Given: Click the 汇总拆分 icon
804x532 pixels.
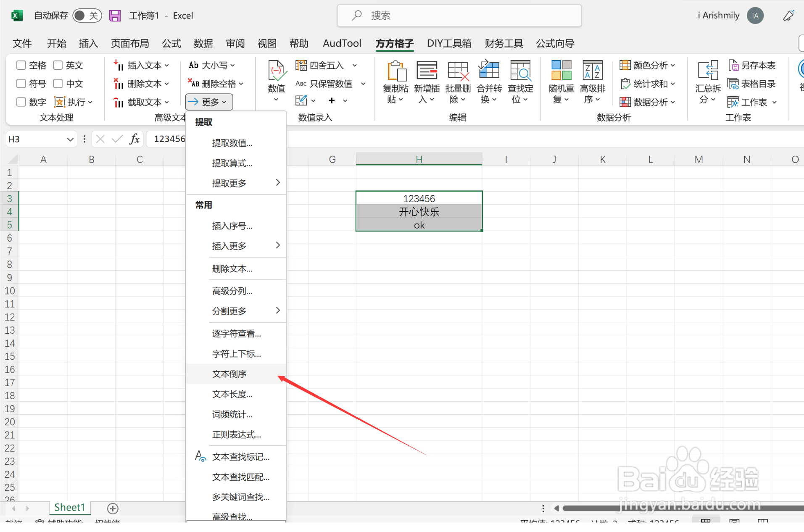Looking at the screenshot, I should pyautogui.click(x=708, y=70).
